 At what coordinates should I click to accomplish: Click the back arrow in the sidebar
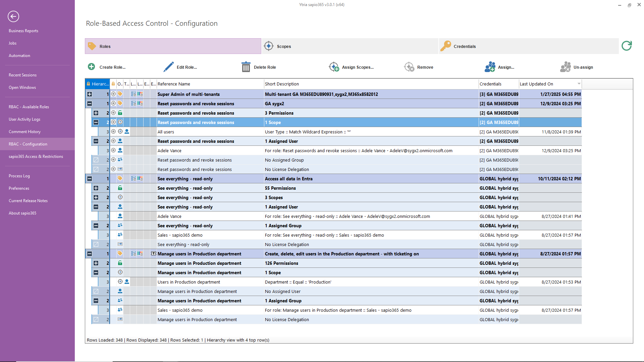(x=13, y=16)
